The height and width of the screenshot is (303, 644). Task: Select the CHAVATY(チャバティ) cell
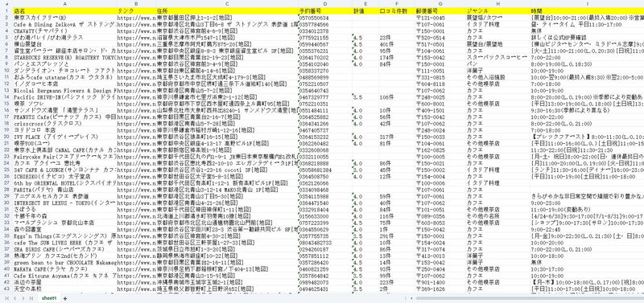(x=64, y=31)
